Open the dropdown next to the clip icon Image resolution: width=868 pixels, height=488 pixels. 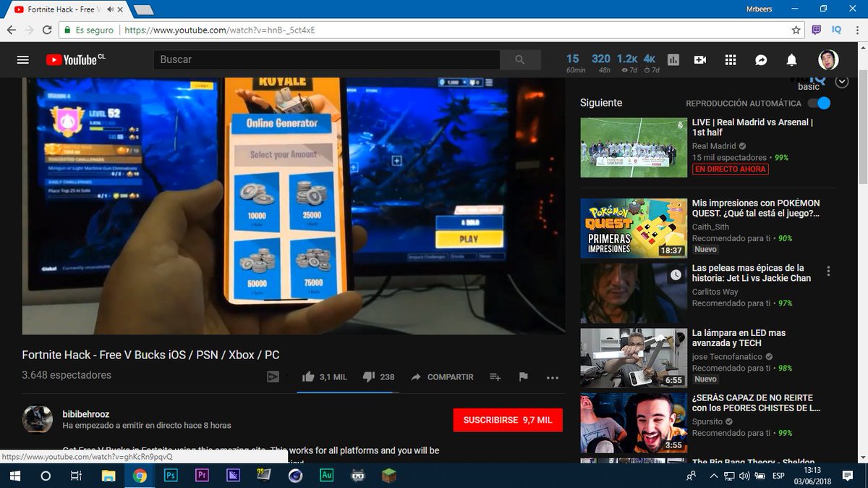pyautogui.click(x=287, y=376)
